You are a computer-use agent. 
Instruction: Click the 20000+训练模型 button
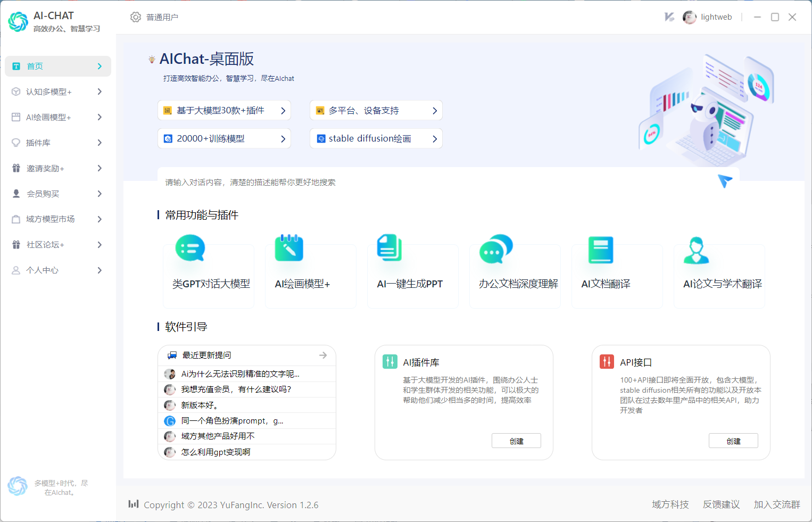point(224,138)
